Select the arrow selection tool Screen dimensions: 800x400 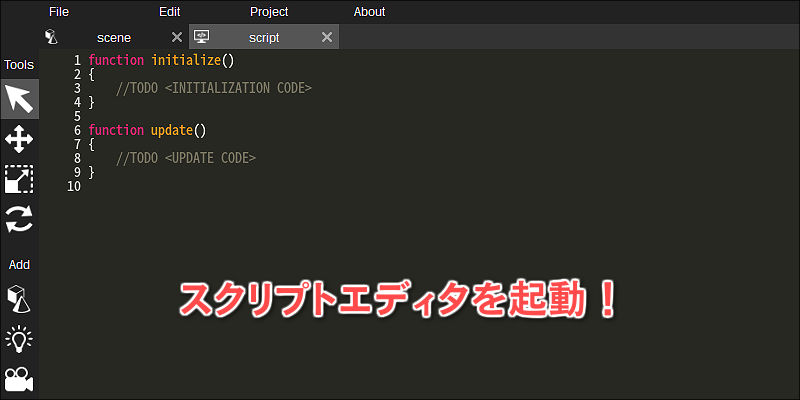coord(19,99)
